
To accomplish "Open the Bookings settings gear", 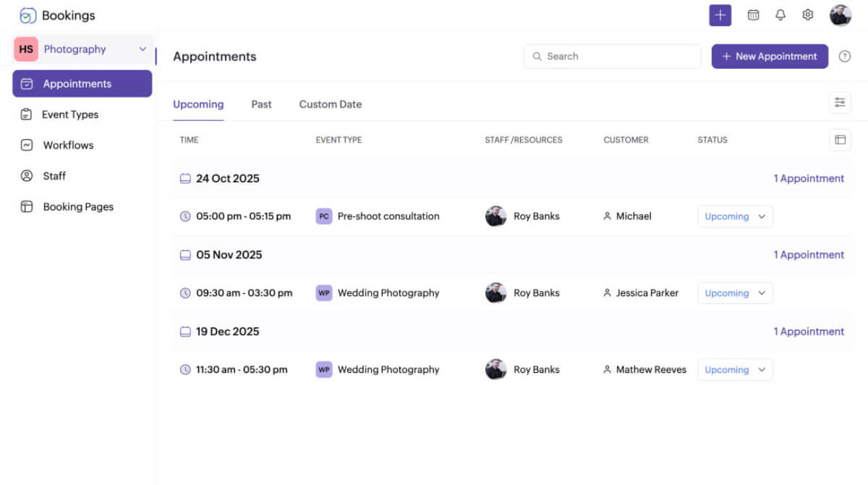I will tap(807, 14).
